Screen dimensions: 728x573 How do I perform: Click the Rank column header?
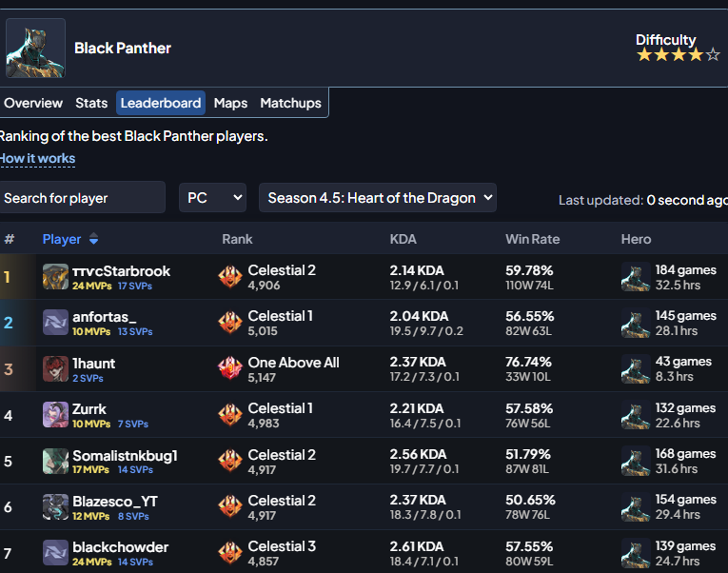tap(237, 239)
